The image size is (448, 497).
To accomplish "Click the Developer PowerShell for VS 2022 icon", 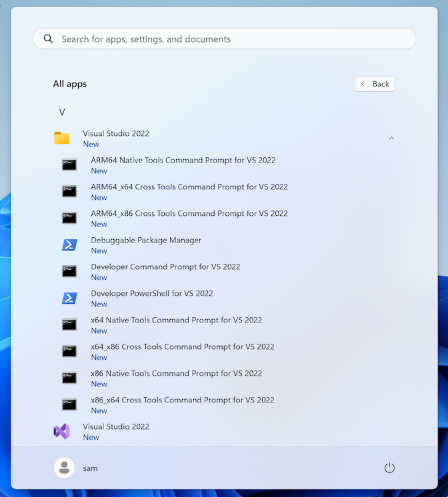I will [x=69, y=298].
